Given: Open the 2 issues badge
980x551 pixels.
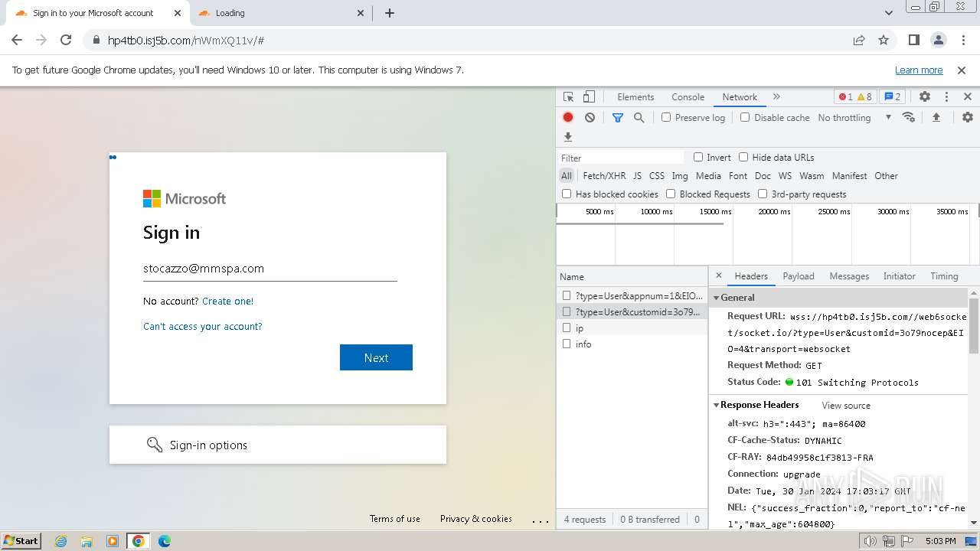Looking at the screenshot, I should pos(892,97).
